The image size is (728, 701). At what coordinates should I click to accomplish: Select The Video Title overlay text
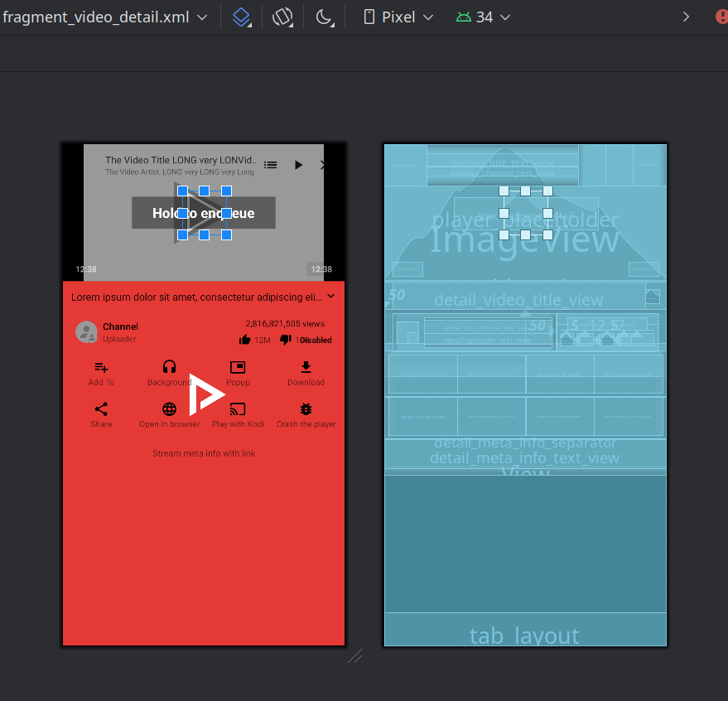[x=181, y=160]
